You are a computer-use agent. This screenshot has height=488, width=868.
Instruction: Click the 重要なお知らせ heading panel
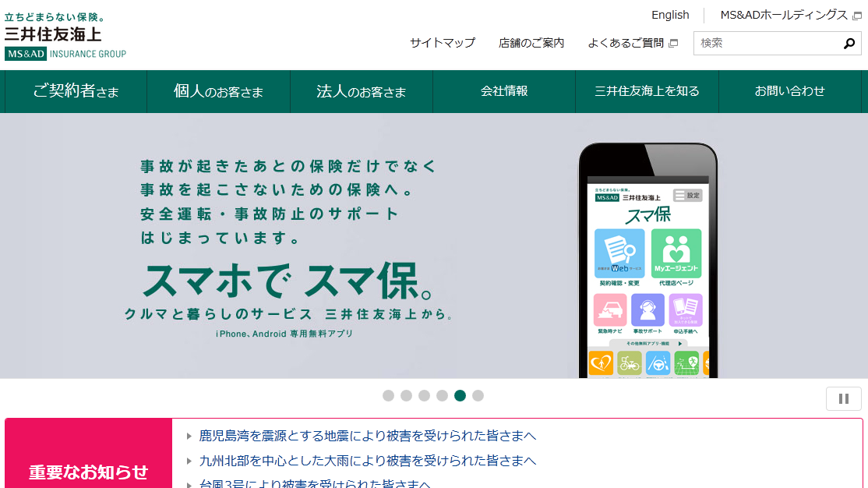[x=89, y=454]
